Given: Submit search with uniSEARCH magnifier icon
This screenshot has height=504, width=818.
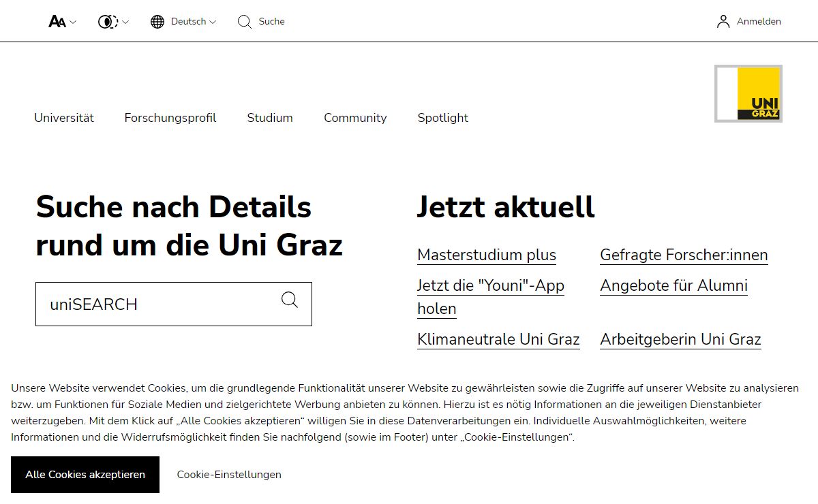Looking at the screenshot, I should tap(290, 300).
